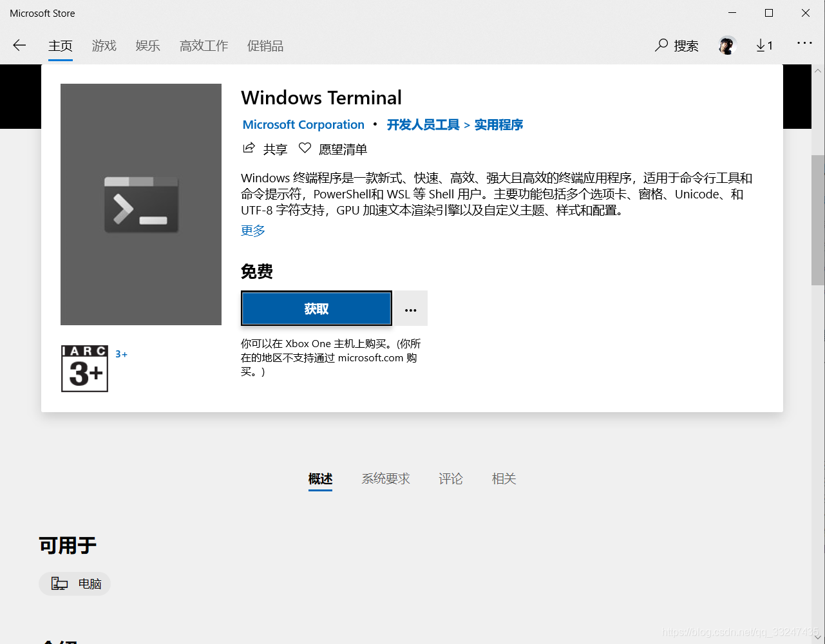Click the blue 获取 button
Image resolution: width=825 pixels, height=644 pixels.
point(316,308)
